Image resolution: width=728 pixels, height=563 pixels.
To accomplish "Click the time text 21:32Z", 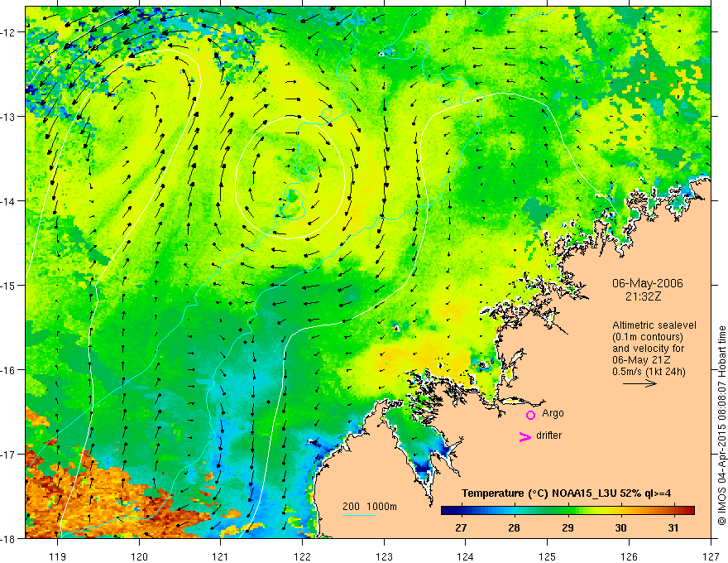I will coord(643,296).
